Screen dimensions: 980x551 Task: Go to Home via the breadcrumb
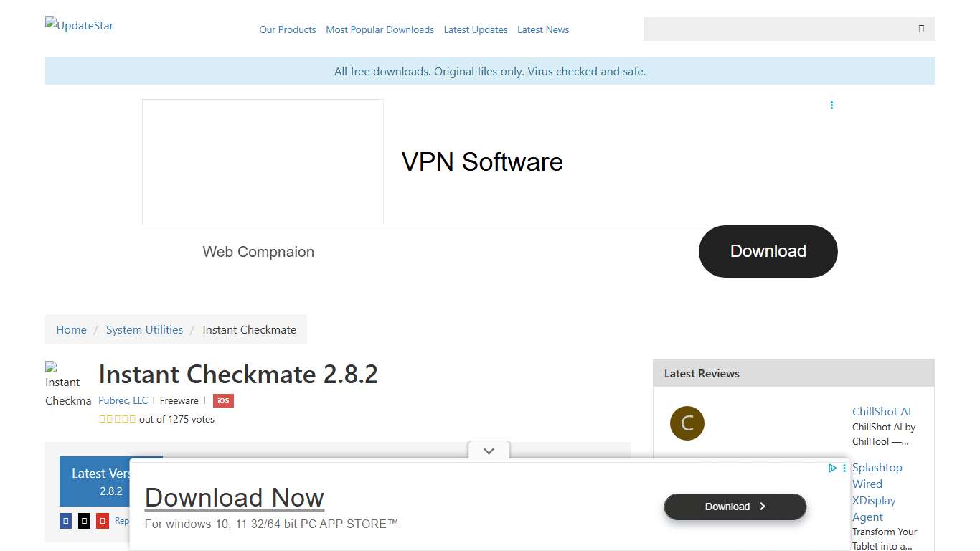(x=71, y=329)
